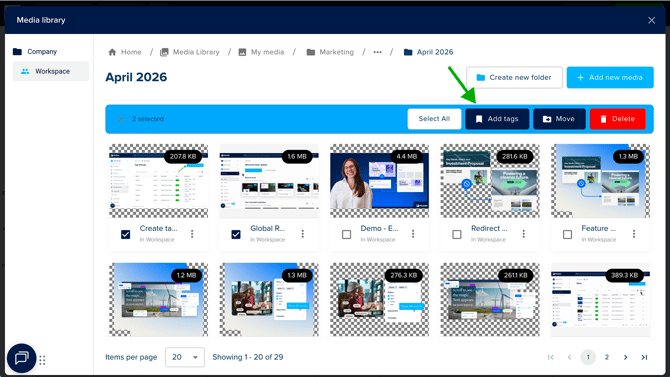Screen dimensions: 670x377
Task: Click the Media Library breadcrumb icon
Action: coord(164,52)
